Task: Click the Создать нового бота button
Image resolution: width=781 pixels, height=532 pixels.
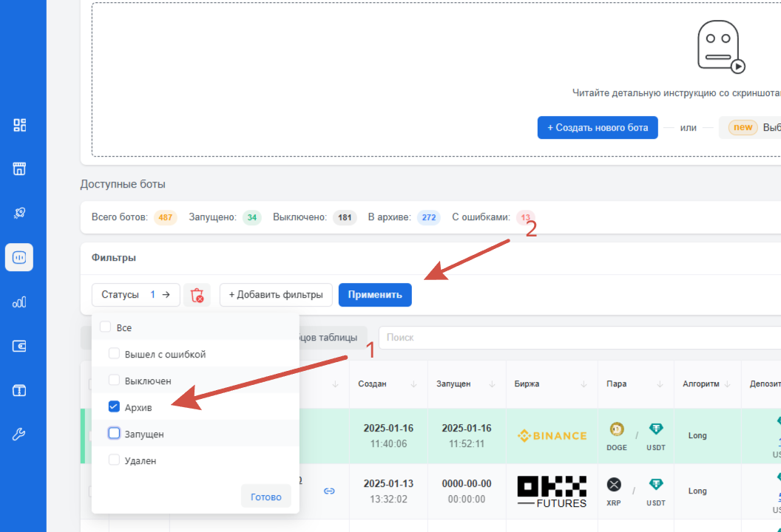Action: [x=598, y=128]
